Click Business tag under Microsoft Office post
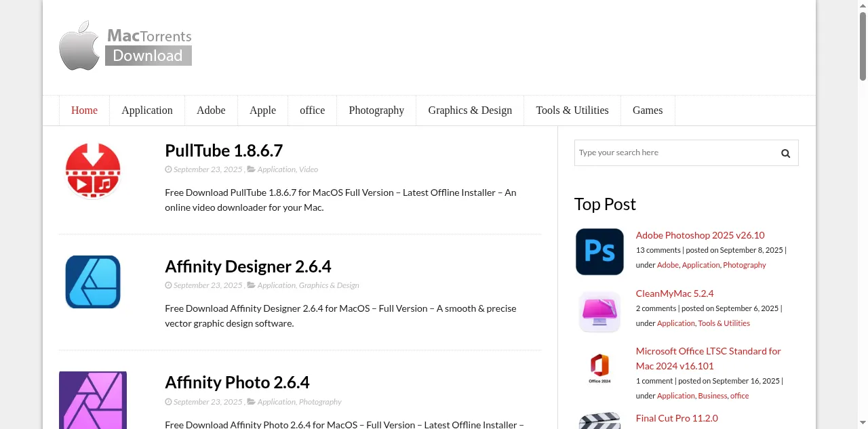 [x=713, y=396]
